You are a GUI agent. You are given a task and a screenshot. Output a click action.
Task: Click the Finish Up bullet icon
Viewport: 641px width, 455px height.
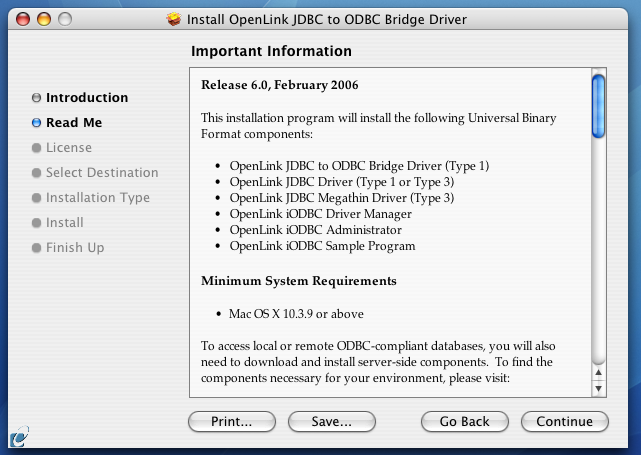tap(36, 247)
